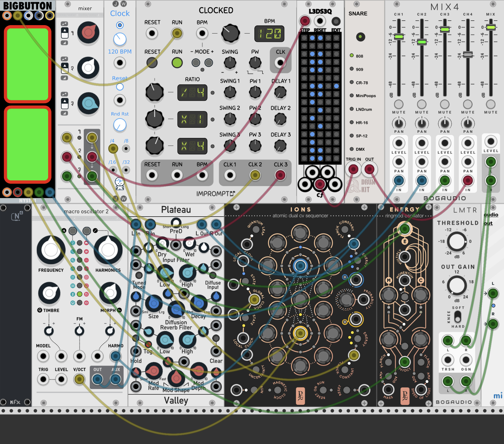Click the Snare OUT jack
Viewport: 504px width, 444px height.
(369, 169)
